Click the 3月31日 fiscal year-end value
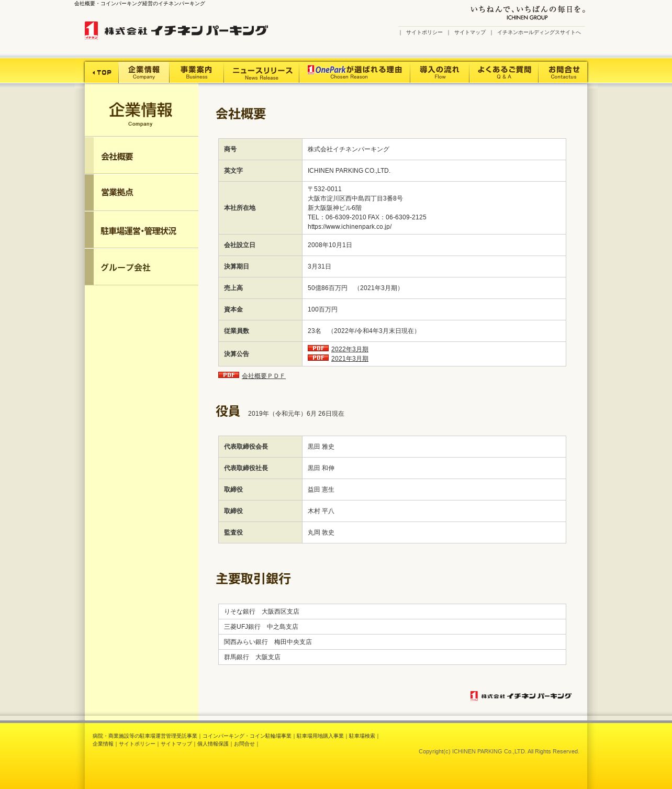 click(x=319, y=266)
